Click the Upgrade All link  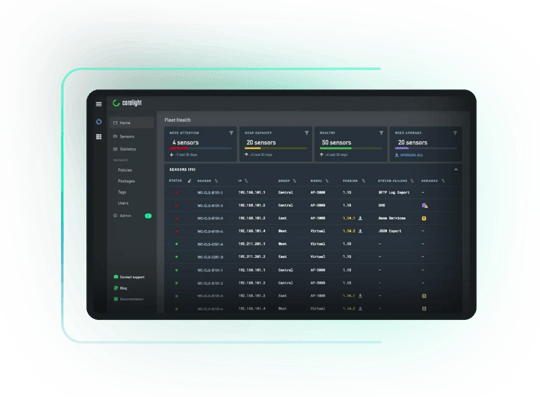(409, 155)
